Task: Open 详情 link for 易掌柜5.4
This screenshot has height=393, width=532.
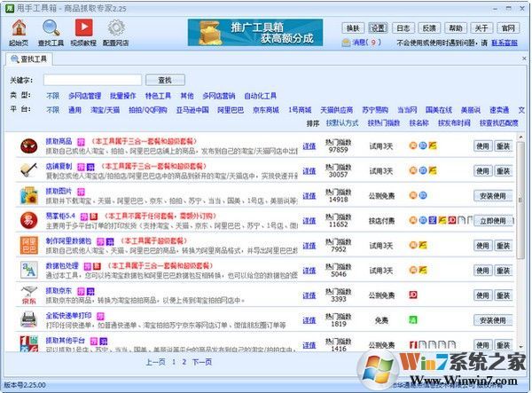Action: coord(309,221)
